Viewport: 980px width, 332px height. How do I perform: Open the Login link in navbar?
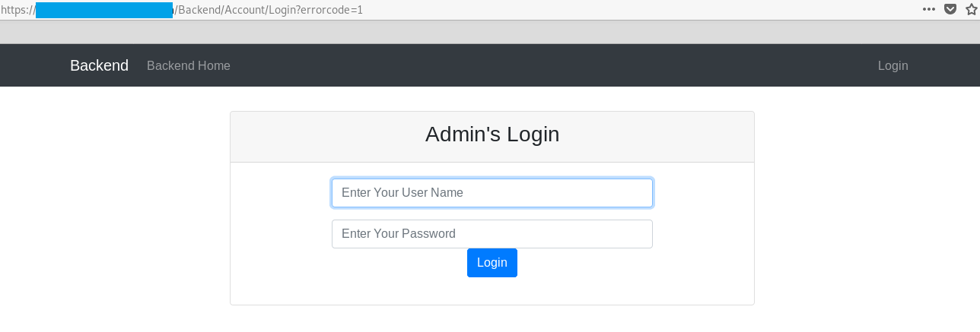(x=892, y=65)
